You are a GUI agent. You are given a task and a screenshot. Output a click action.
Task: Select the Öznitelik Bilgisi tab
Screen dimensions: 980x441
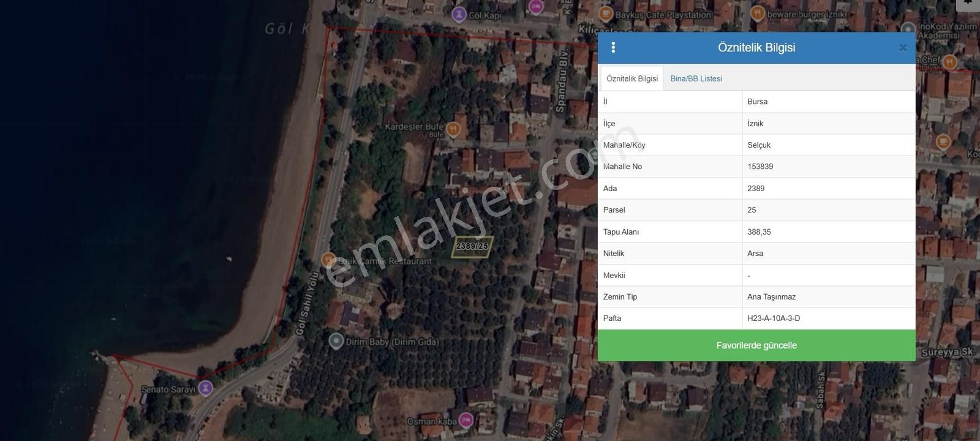tap(631, 78)
